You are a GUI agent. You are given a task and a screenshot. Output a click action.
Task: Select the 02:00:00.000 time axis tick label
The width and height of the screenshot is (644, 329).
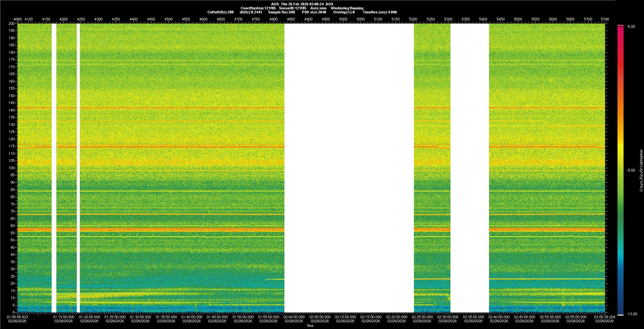(294, 317)
